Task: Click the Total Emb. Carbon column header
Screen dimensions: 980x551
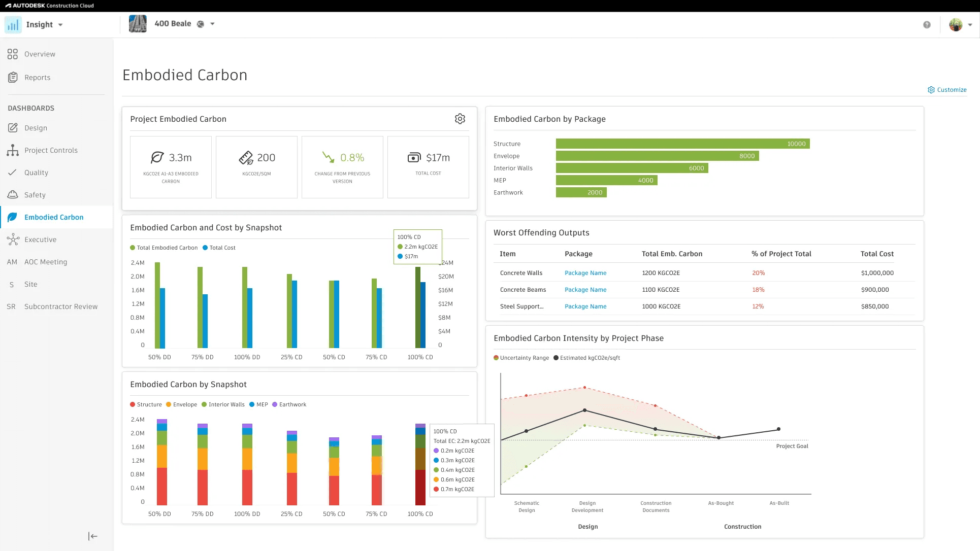Action: (672, 254)
